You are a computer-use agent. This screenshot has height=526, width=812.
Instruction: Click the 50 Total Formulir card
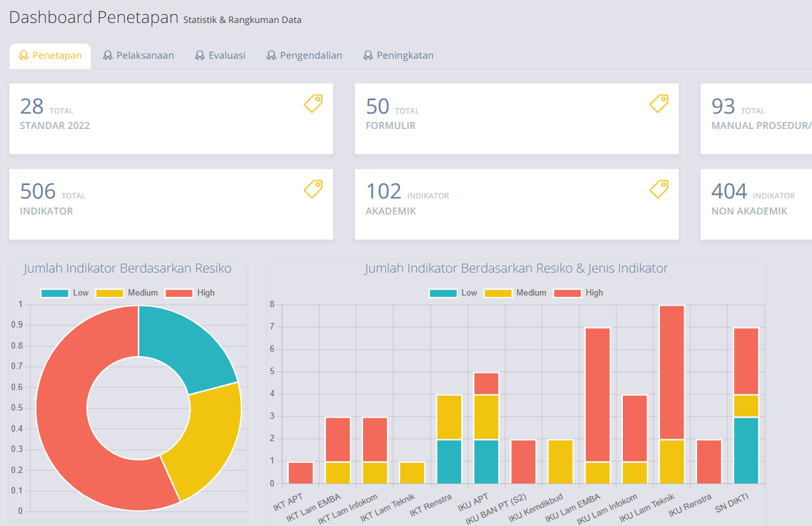pos(517,119)
